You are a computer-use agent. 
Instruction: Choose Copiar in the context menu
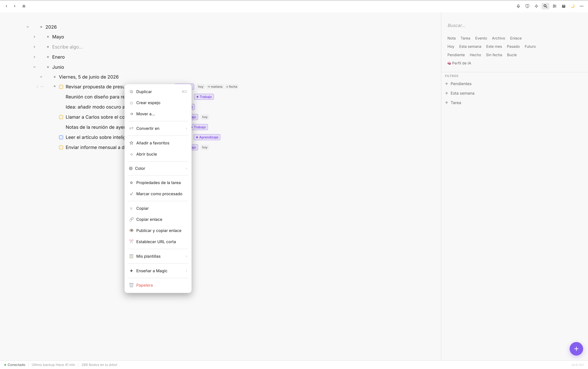pyautogui.click(x=158, y=208)
